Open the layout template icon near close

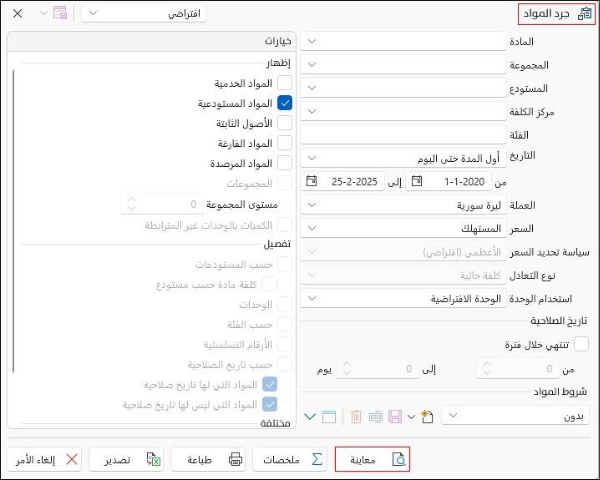(60, 13)
